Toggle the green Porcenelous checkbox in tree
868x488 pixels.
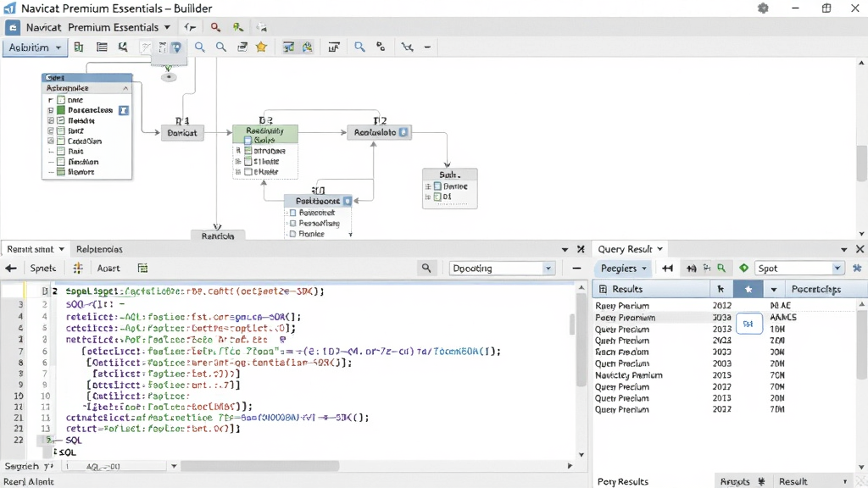(61, 110)
